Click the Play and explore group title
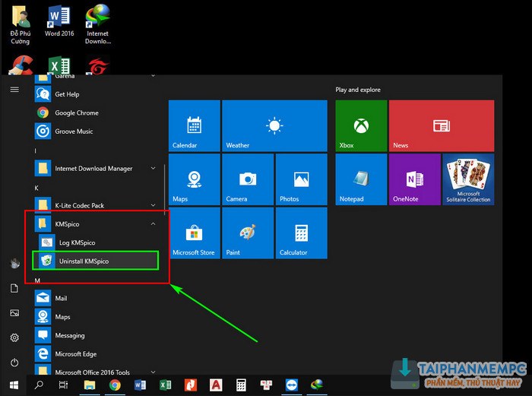Screen dimensions: 532x396 358,90
